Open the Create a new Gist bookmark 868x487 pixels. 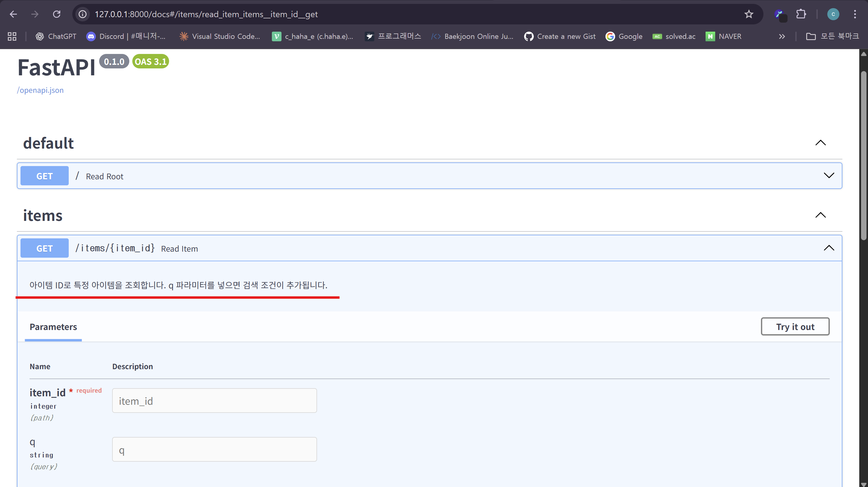click(559, 36)
